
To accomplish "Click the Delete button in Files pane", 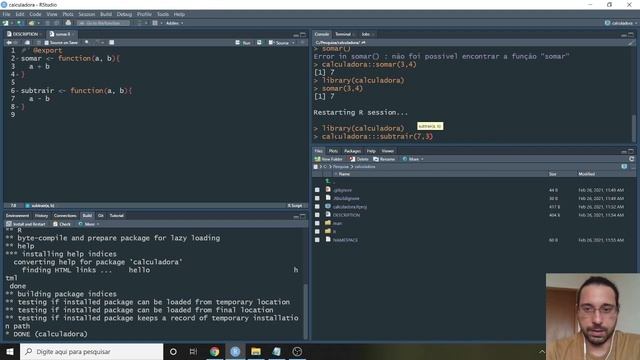I will click(359, 159).
